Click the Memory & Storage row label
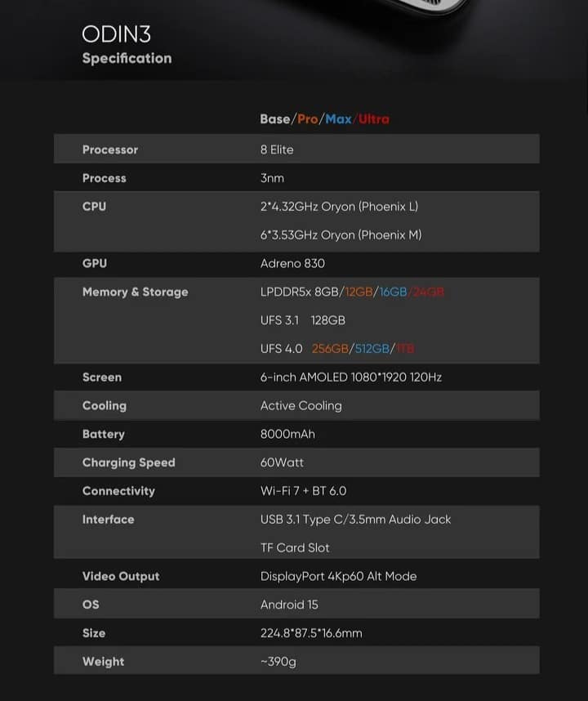 (135, 292)
